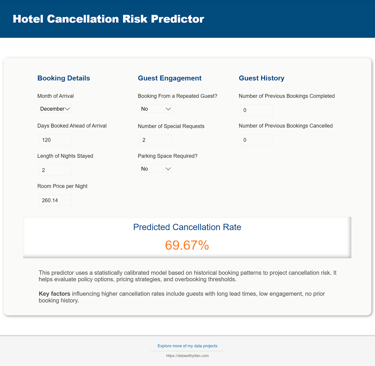Click the Room Price per Night field

tap(55, 200)
